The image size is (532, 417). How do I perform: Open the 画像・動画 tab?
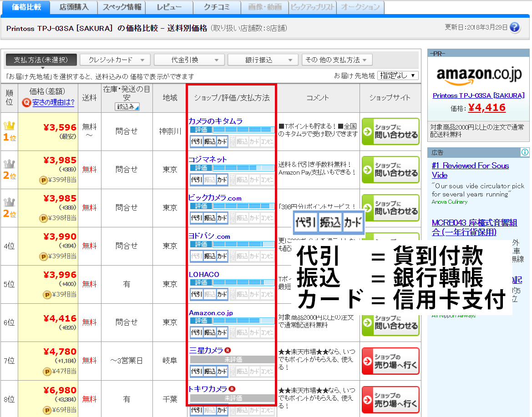(265, 7)
